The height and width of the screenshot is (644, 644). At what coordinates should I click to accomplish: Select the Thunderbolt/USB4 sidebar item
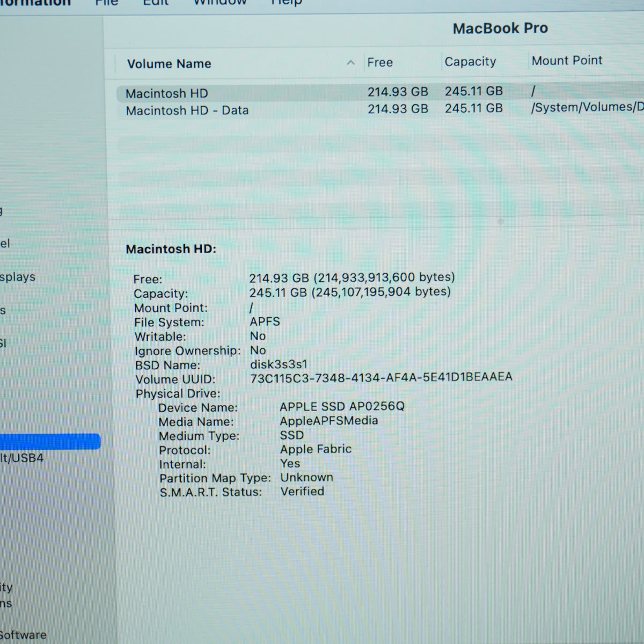[22, 458]
